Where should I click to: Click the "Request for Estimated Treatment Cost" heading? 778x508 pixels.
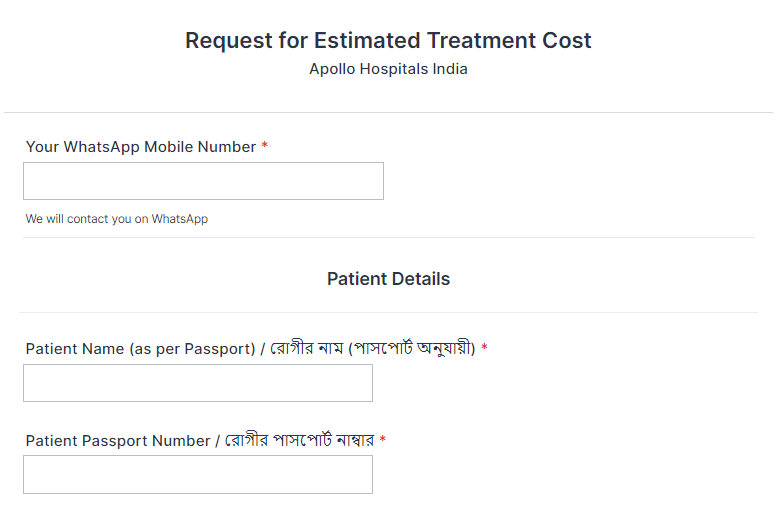pyautogui.click(x=388, y=41)
